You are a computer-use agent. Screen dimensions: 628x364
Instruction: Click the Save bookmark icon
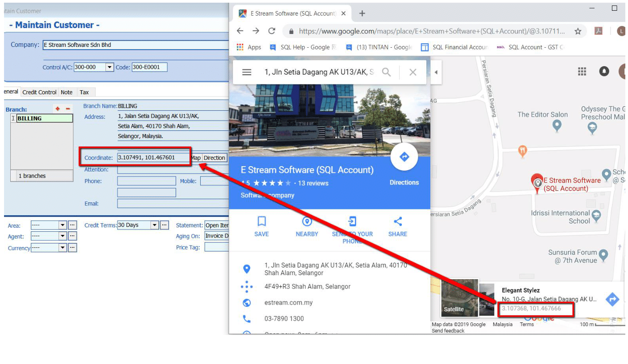[x=261, y=222]
